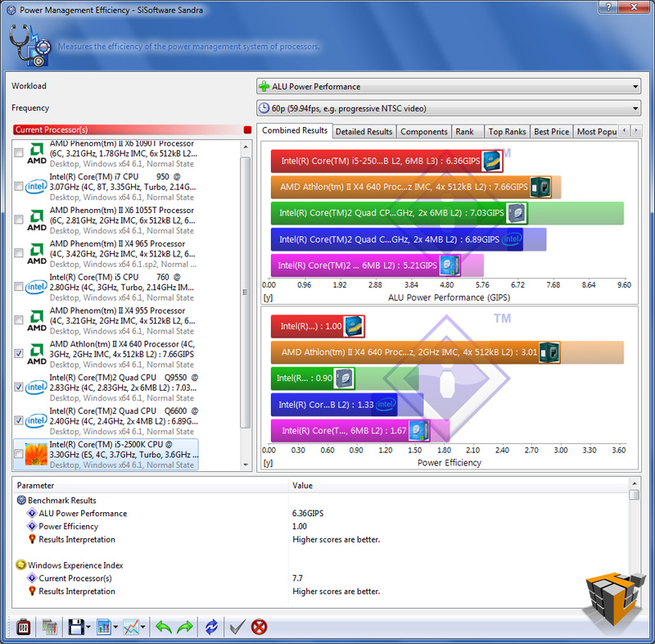Click the copy results toolbar icon
Screen dimensions: 655x644
point(49,627)
